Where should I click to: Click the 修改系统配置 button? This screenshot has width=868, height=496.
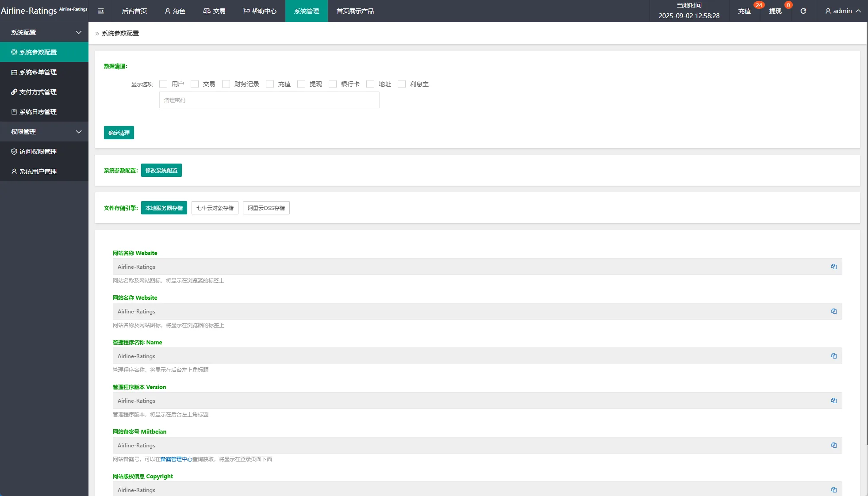coord(161,170)
